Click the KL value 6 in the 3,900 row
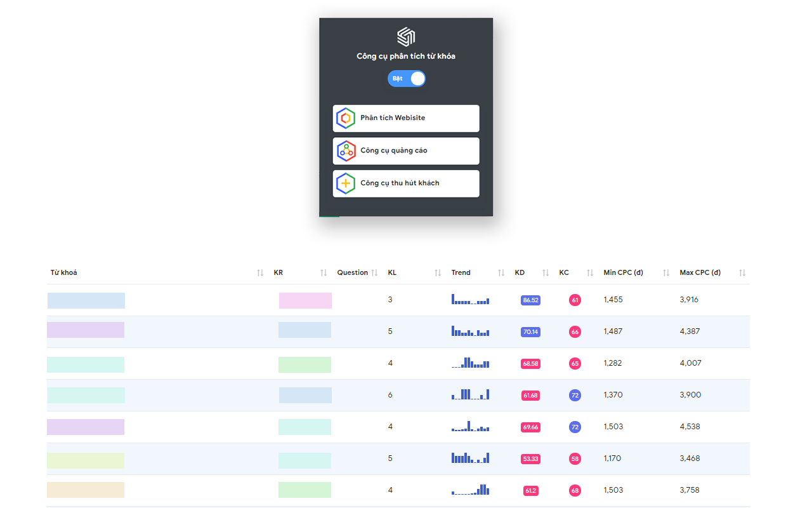The image size is (812, 508). [390, 395]
